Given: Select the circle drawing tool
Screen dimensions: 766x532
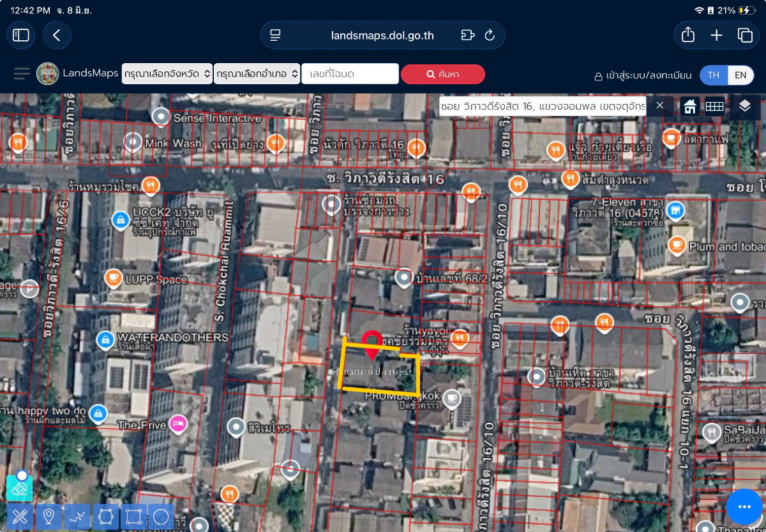Looking at the screenshot, I should pyautogui.click(x=161, y=517).
